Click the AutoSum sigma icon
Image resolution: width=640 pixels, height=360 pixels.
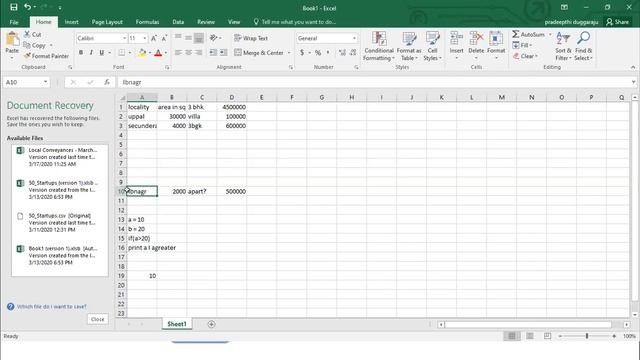[x=516, y=34]
